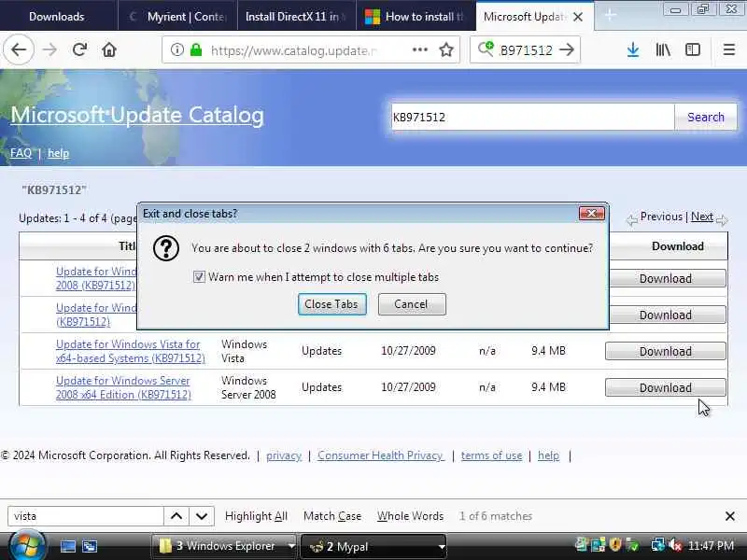Open the terms of use link
The image size is (747, 560).
coord(491,455)
